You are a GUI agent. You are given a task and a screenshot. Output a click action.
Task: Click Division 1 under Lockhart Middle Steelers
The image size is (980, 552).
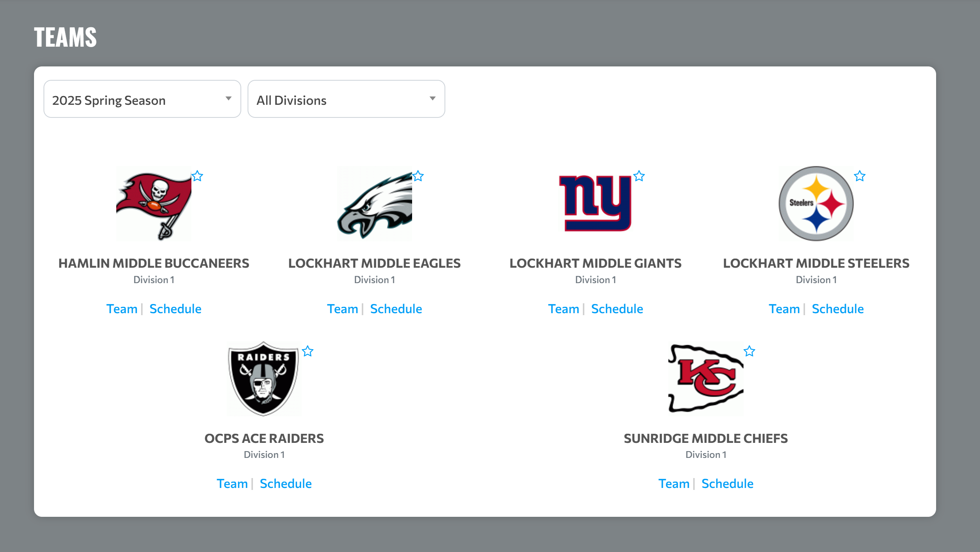pyautogui.click(x=816, y=280)
